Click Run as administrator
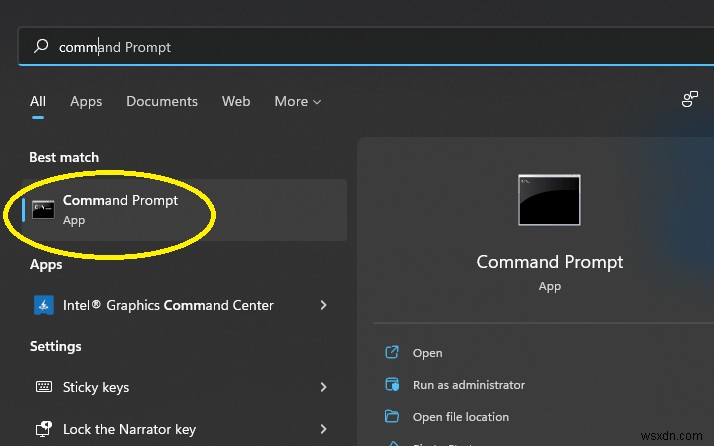714x446 pixels. 469,385
